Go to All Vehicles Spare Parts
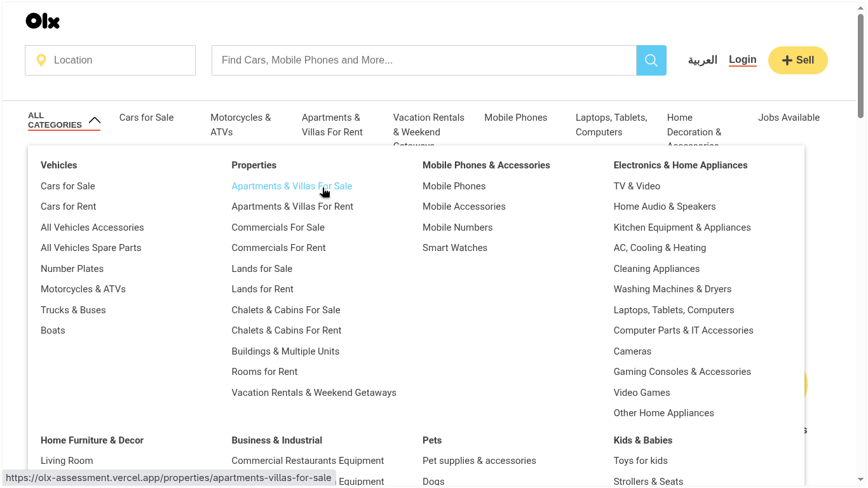 (91, 248)
